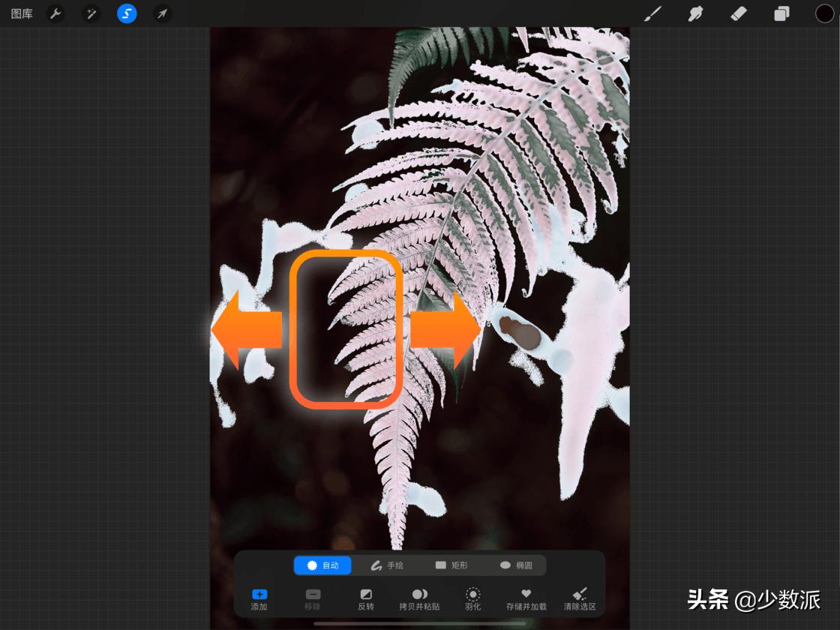Select the active Selection tool icon

(126, 13)
